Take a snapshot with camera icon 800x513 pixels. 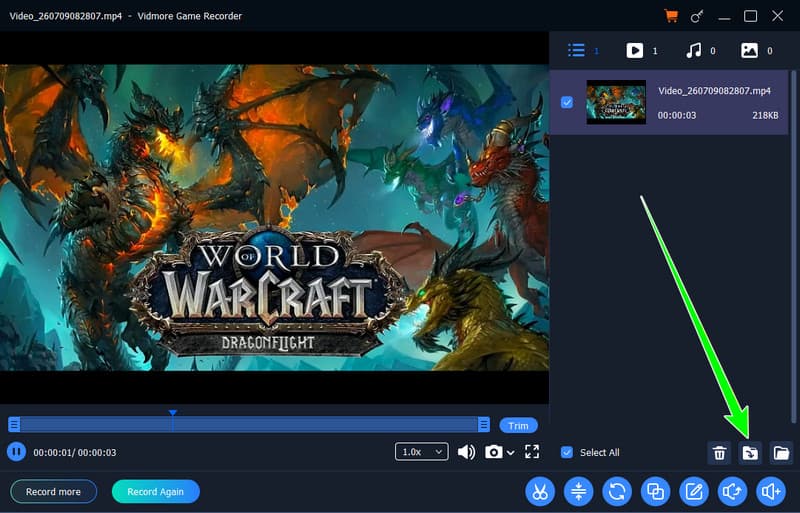tap(493, 452)
